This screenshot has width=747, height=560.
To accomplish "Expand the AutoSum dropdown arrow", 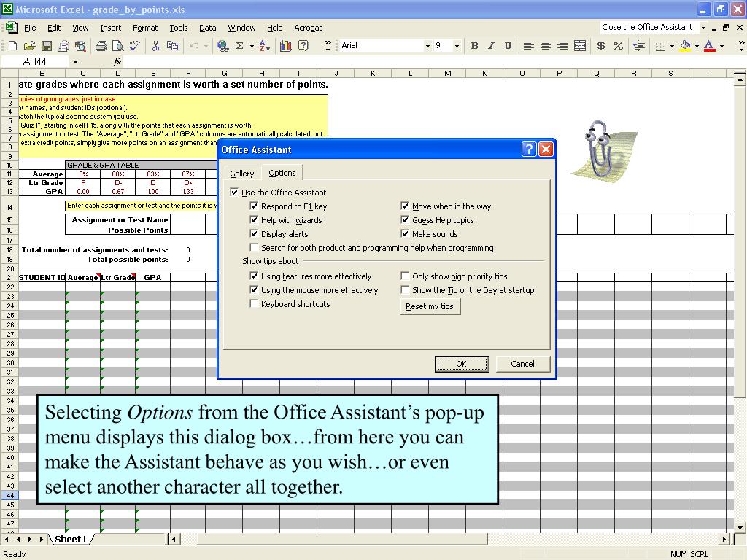I will [252, 46].
